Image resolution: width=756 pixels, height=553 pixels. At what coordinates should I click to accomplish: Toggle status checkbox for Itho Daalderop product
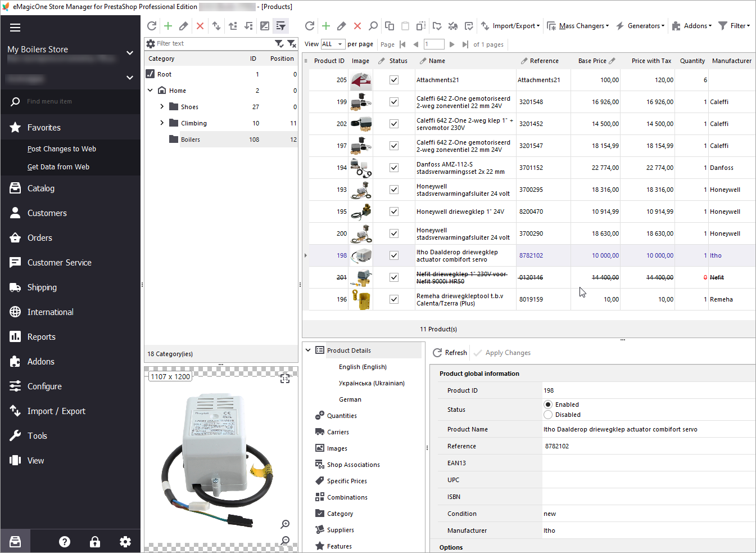coord(394,255)
